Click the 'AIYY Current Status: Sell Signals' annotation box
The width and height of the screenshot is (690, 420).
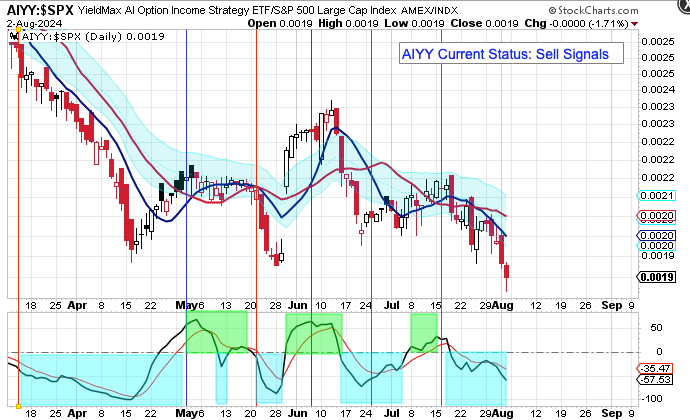(x=504, y=54)
